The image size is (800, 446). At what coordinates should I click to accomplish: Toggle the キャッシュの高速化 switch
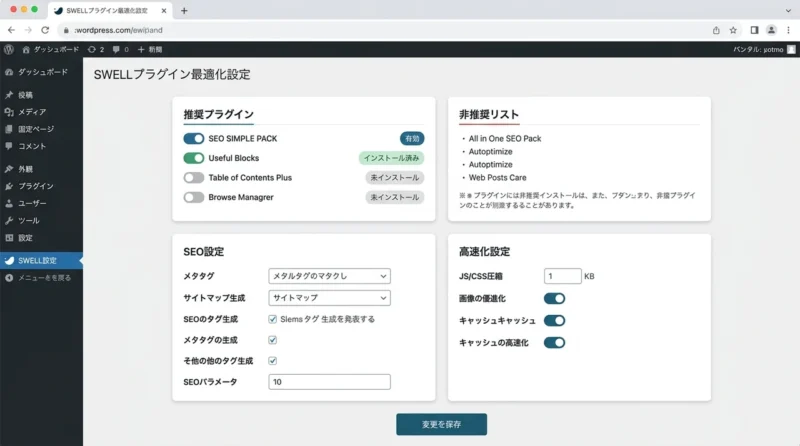point(554,342)
